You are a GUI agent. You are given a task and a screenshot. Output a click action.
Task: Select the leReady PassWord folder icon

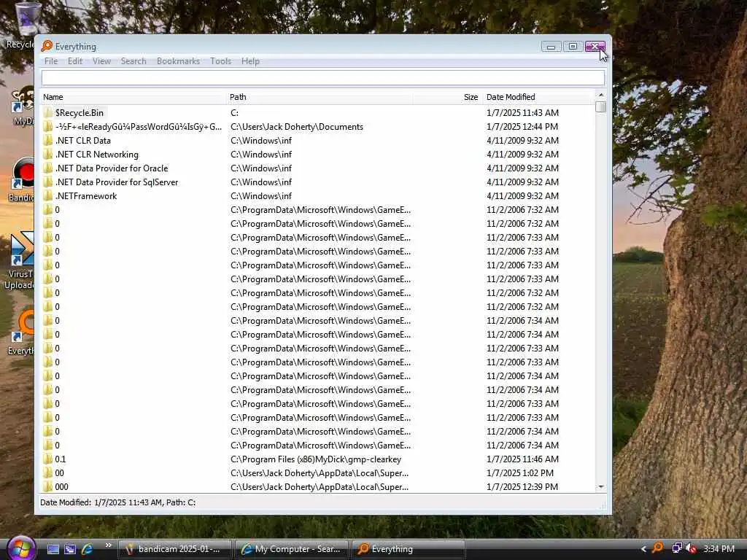pos(47,127)
